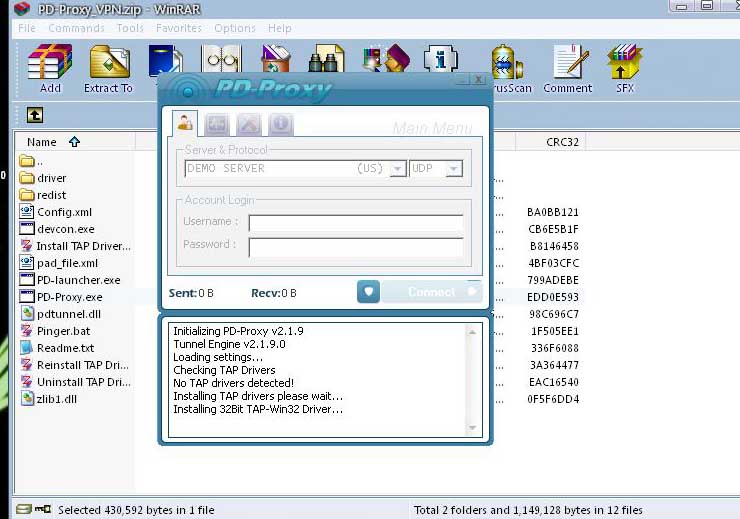Click the 'Total 2 folders' status text

tap(528, 510)
